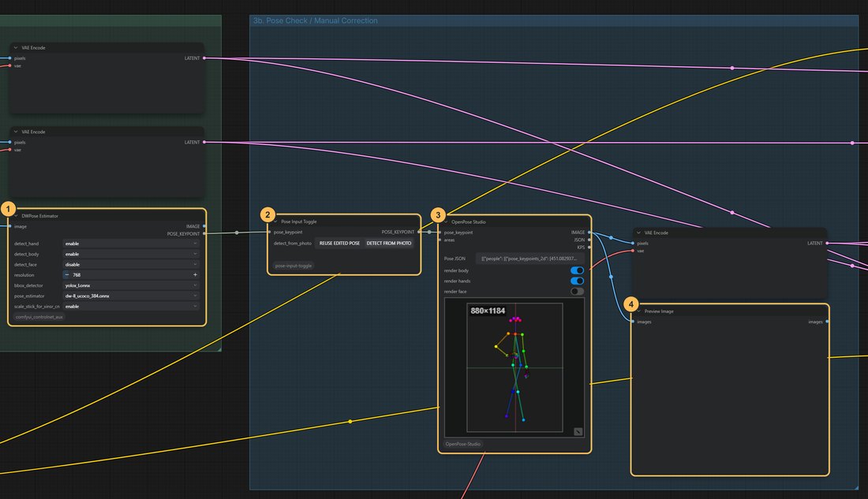Collapse the Preview Image node
This screenshot has width=868, height=499.
pyautogui.click(x=639, y=311)
